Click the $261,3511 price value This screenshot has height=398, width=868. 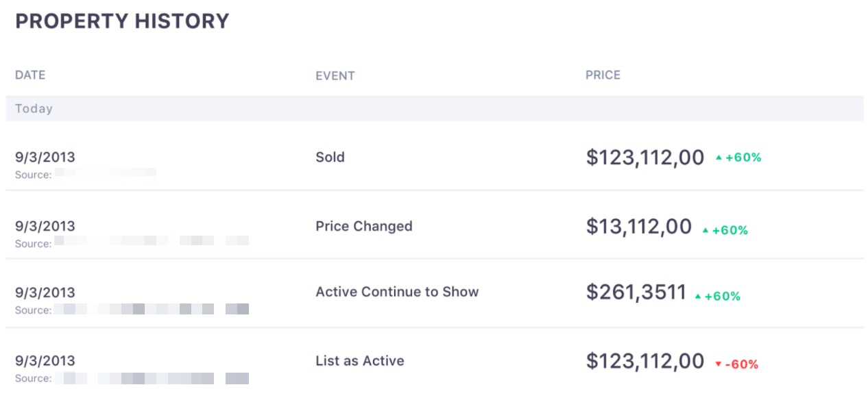(636, 293)
